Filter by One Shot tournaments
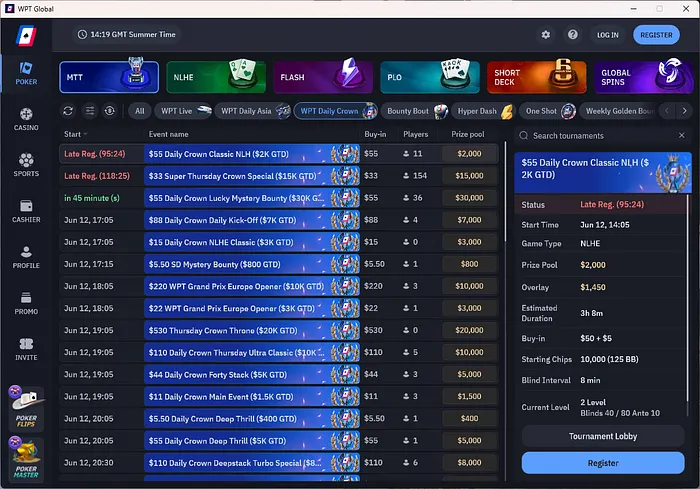The width and height of the screenshot is (700, 489). pos(548,111)
